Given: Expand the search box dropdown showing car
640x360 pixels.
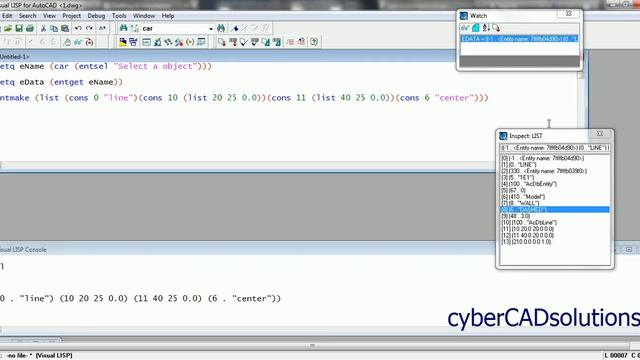Looking at the screenshot, I should (211, 29).
